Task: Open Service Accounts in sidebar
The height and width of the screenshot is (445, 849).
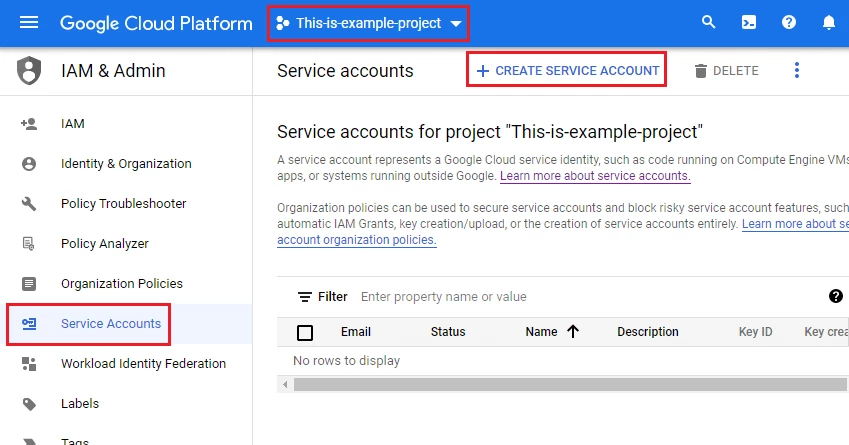Action: tap(110, 324)
